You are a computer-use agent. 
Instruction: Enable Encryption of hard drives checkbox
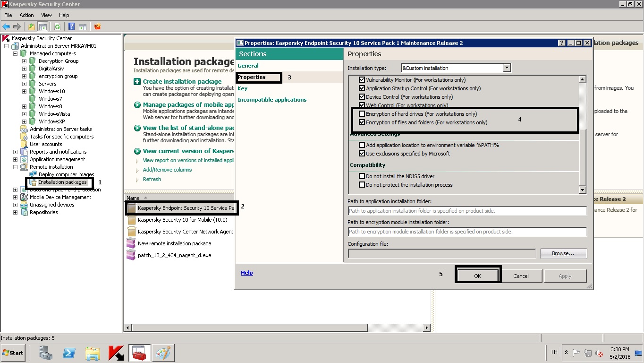click(362, 114)
